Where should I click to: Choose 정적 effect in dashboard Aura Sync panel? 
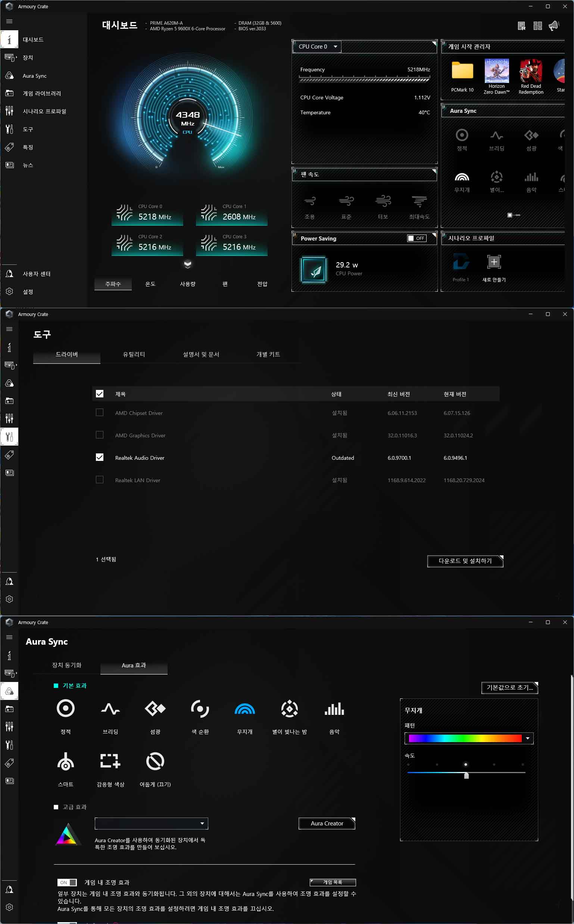click(462, 140)
